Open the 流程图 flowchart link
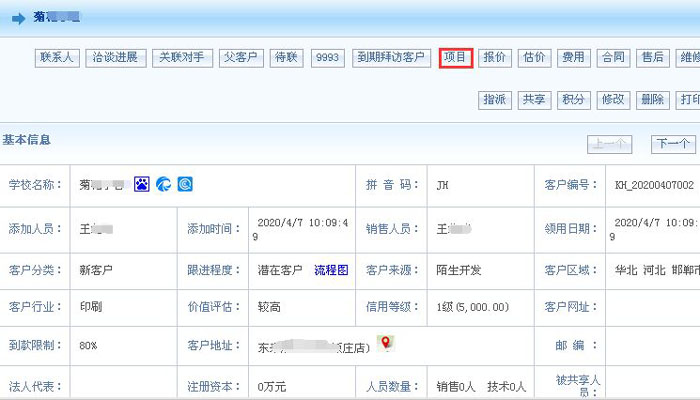This screenshot has width=700, height=400. pos(331,271)
